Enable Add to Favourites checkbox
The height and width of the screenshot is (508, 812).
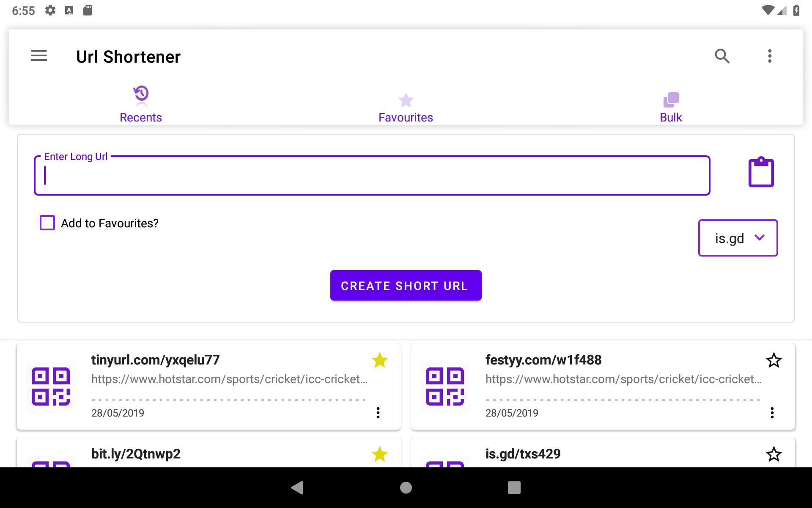(x=47, y=222)
